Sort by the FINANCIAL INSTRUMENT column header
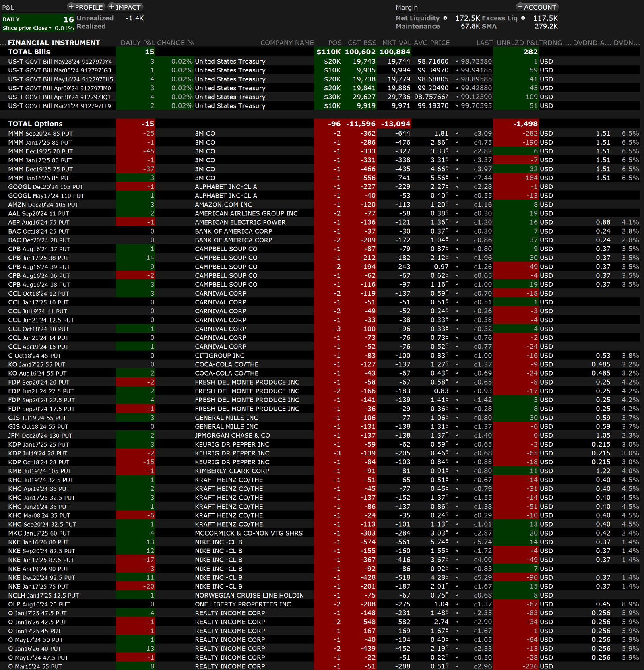This screenshot has width=644, height=670. [x=54, y=43]
